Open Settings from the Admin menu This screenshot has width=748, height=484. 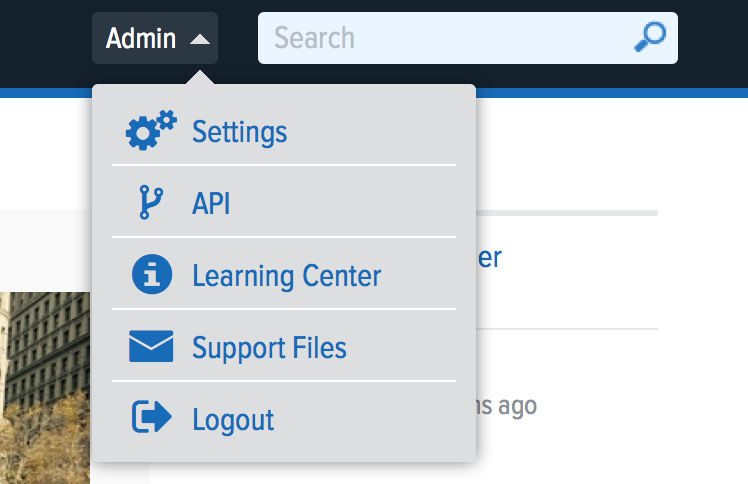[284, 130]
